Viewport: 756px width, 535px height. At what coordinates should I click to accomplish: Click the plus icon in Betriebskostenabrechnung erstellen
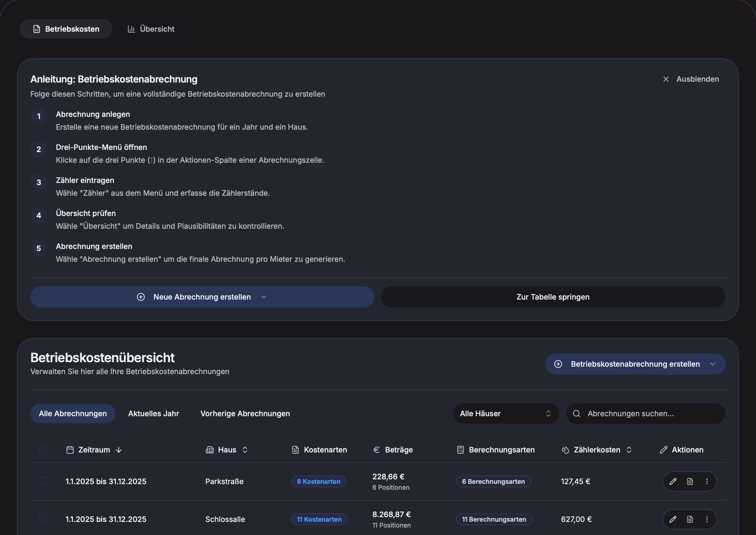coord(558,364)
